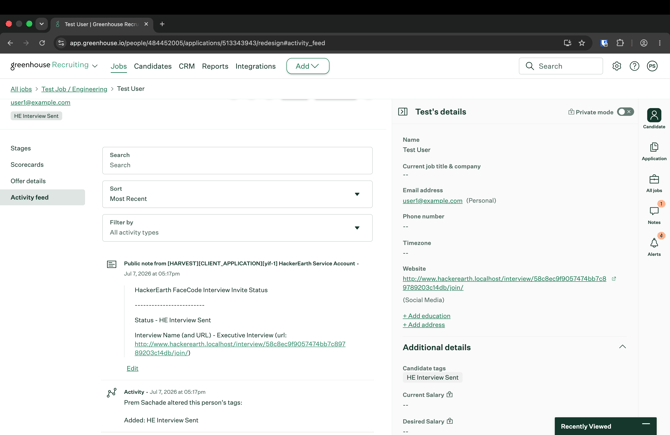Image resolution: width=670 pixels, height=435 pixels.
Task: Go to the Candidates menu
Action: tap(153, 66)
